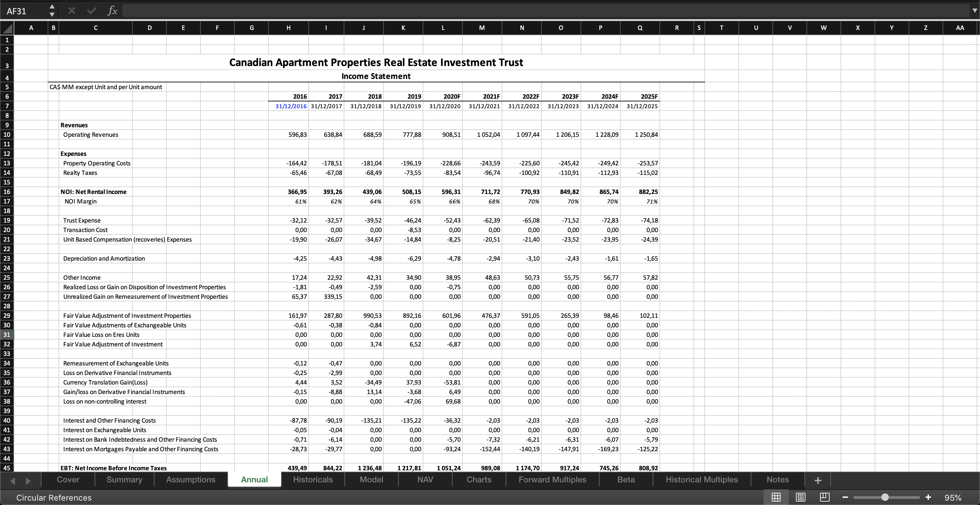The width and height of the screenshot is (980, 505).
Task: Switch to Page Layout view icon
Action: (800, 497)
